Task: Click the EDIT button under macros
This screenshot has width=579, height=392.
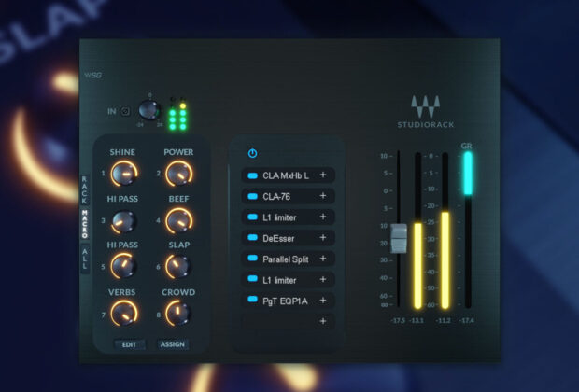Action: 129,344
